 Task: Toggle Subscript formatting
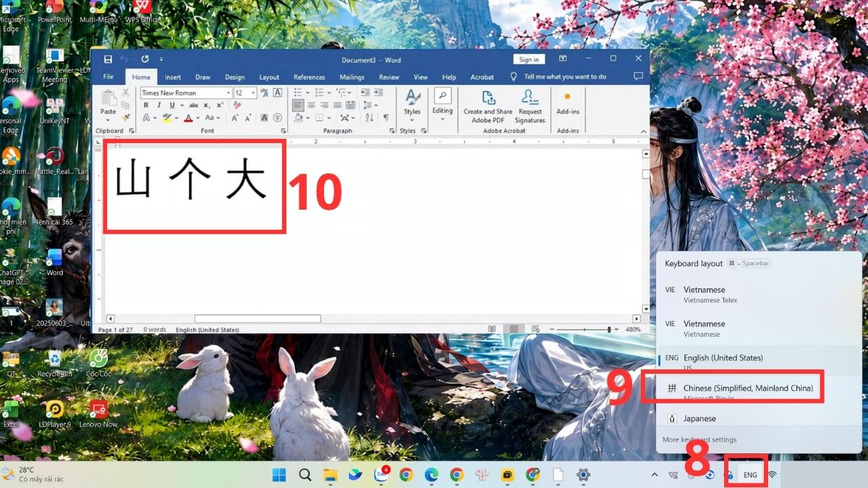pos(206,105)
